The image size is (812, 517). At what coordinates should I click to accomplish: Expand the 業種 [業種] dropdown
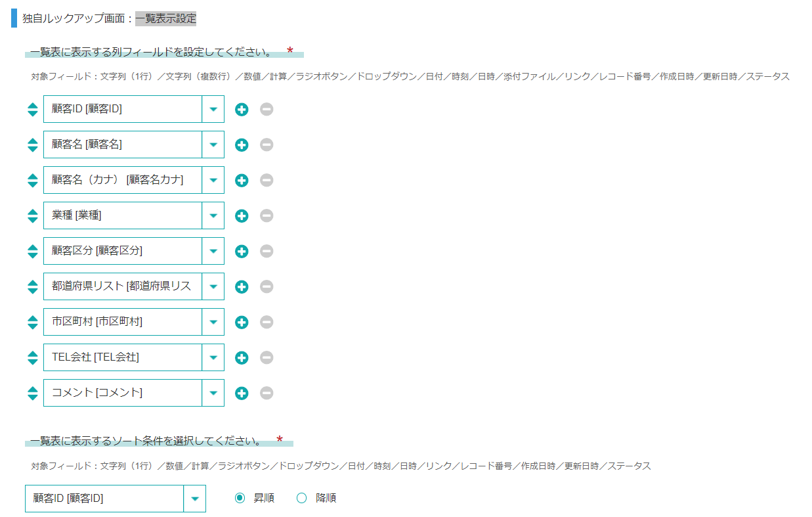point(213,215)
